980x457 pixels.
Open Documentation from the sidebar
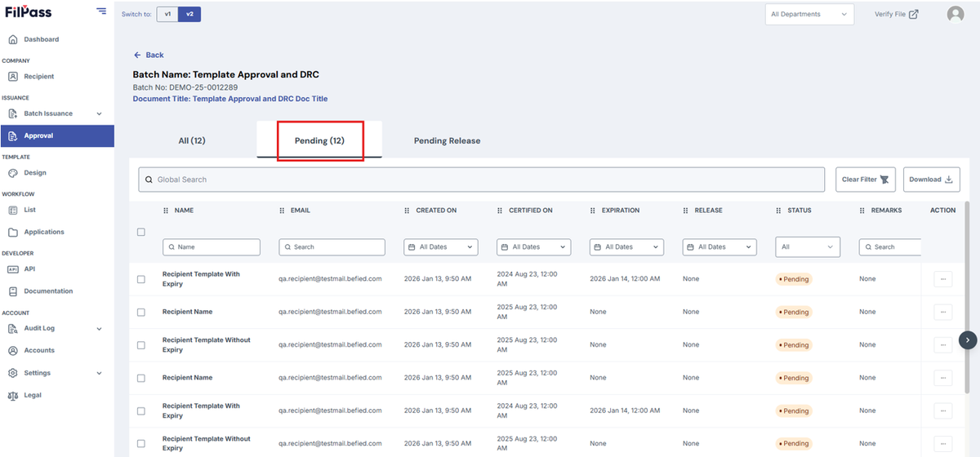[48, 291]
